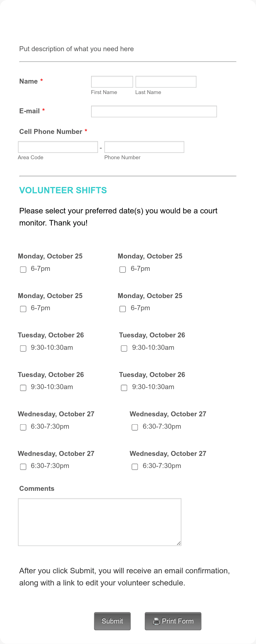Check first left Tuesday 9:30-10:30am checkbox
256x644 pixels.
click(x=23, y=348)
